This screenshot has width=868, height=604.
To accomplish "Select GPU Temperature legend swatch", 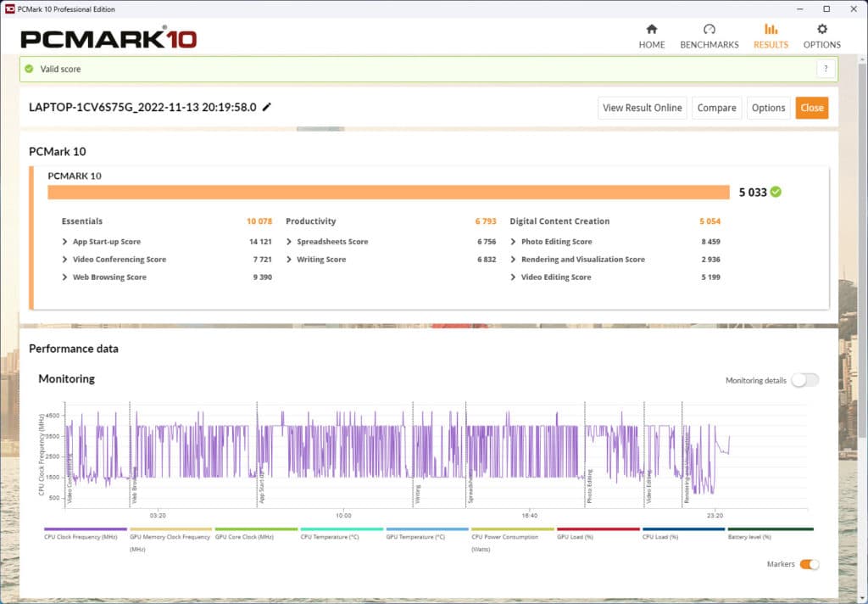I will pyautogui.click(x=427, y=529).
